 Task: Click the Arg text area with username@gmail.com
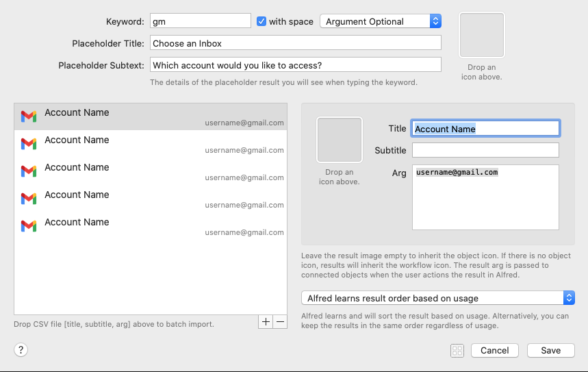click(x=485, y=197)
